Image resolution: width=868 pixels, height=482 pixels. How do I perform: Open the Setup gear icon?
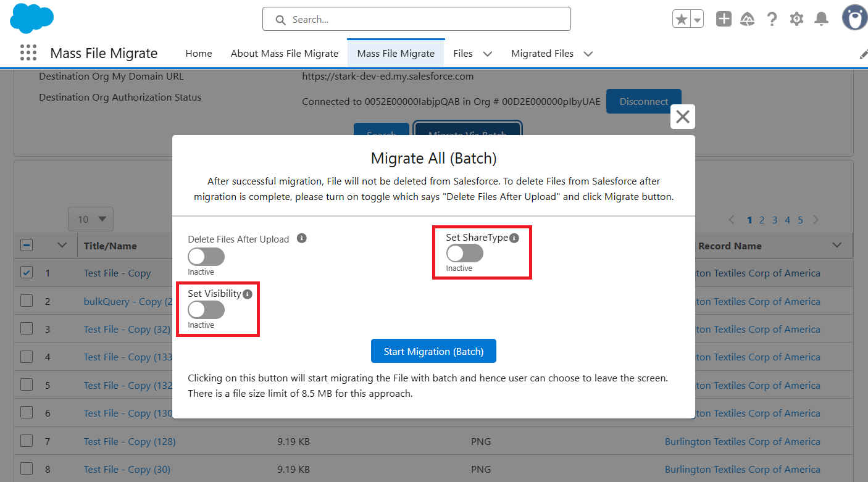[x=796, y=19]
